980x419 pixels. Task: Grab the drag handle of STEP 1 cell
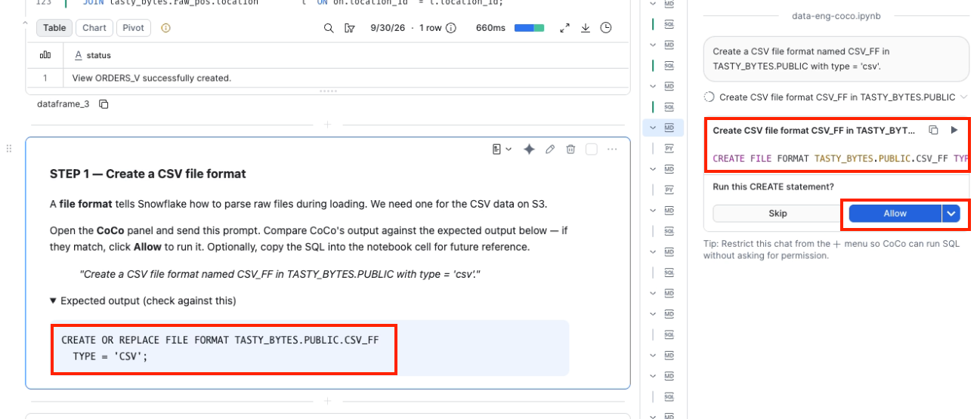(9, 149)
